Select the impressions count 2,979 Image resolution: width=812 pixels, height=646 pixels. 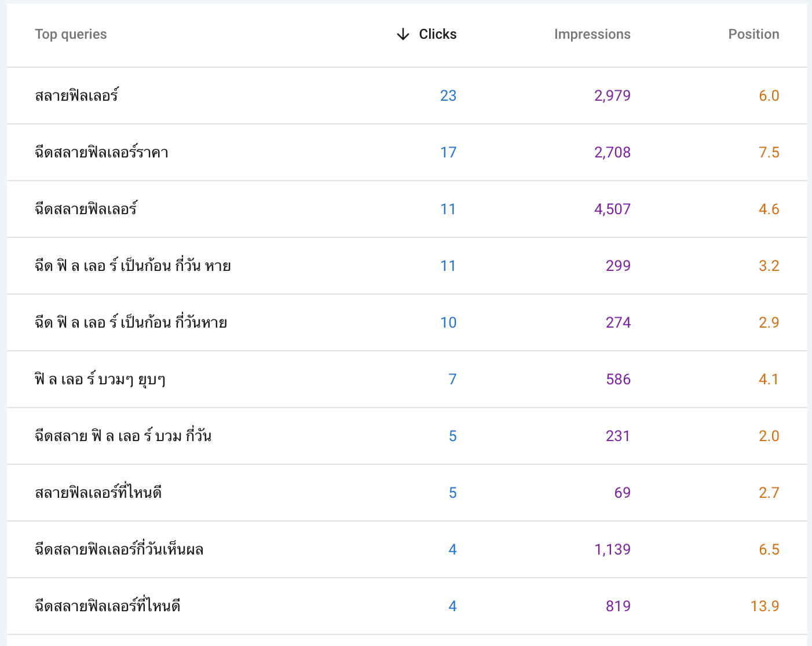[x=612, y=96]
